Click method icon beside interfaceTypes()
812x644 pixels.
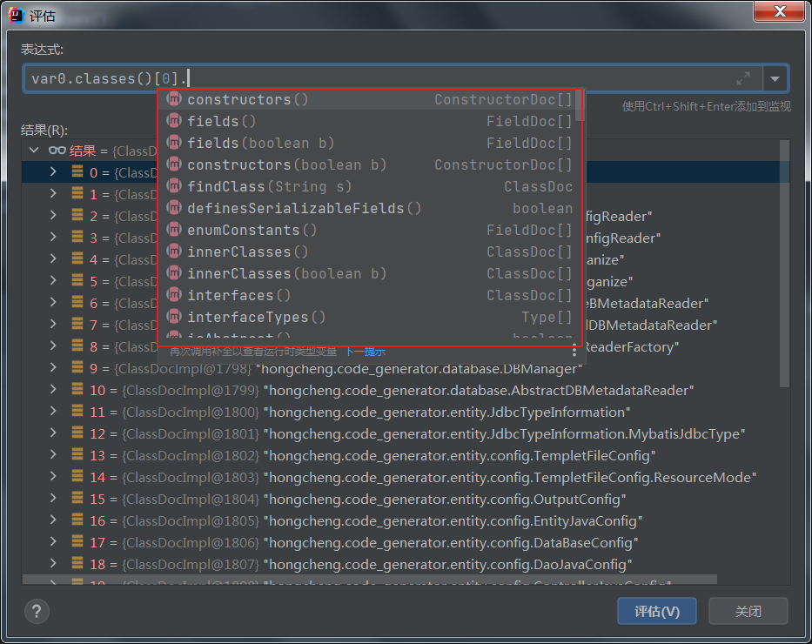[174, 316]
